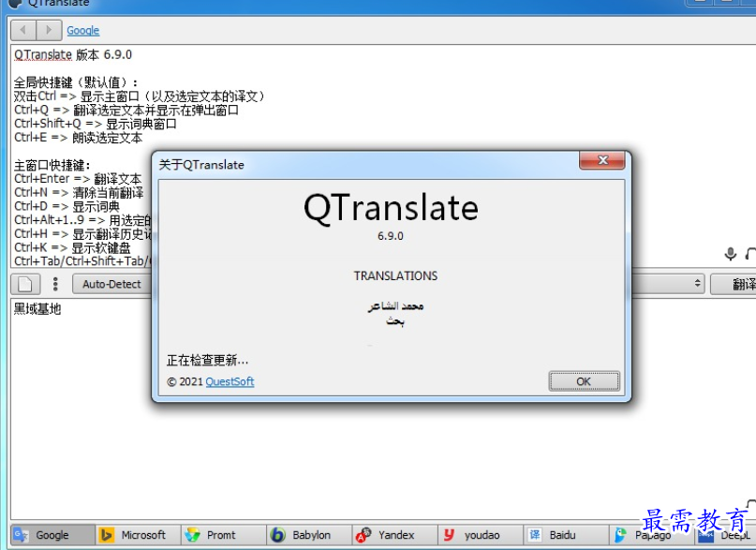
Task: Open the Google link in toolbar
Action: point(83,30)
